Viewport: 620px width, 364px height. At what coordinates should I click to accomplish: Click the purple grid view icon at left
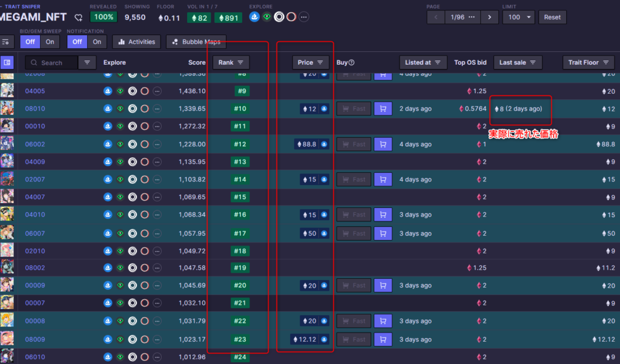(7, 62)
